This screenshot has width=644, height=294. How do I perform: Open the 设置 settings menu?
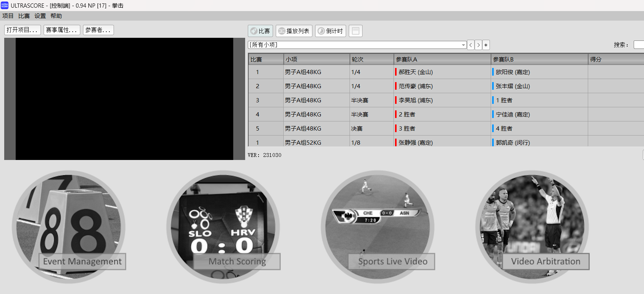coord(40,16)
